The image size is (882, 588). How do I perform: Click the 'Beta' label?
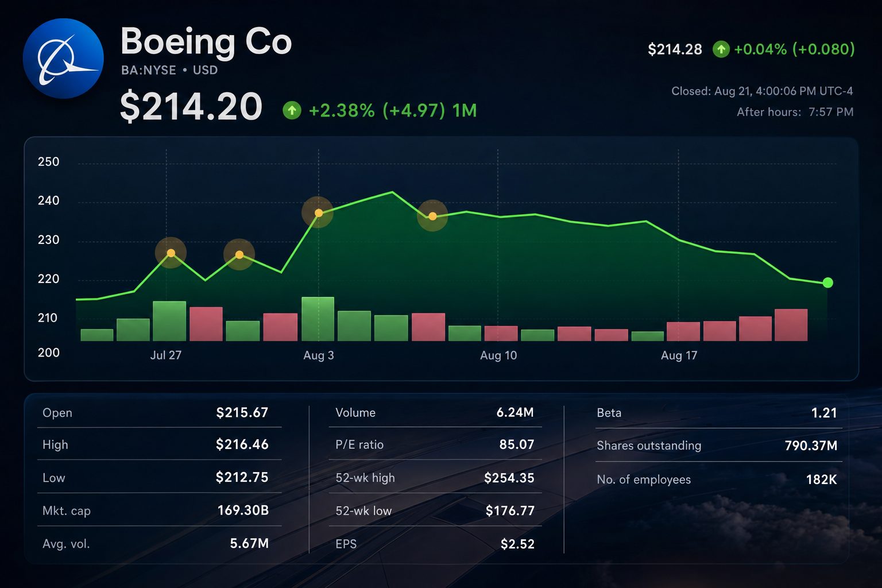(x=609, y=413)
